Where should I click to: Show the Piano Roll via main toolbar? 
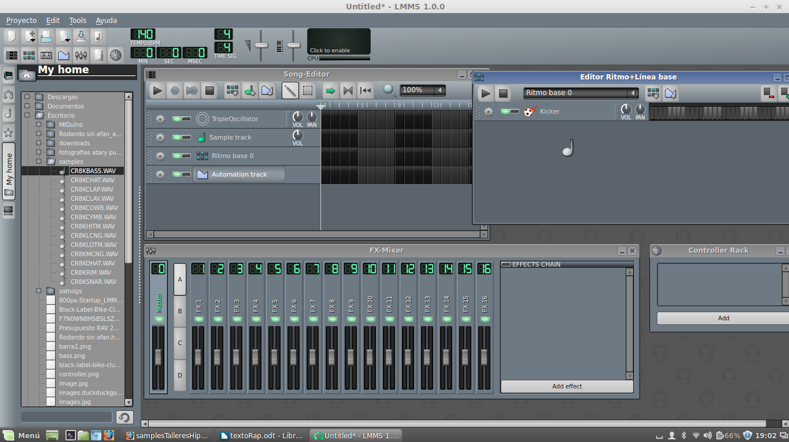pyautogui.click(x=46, y=55)
